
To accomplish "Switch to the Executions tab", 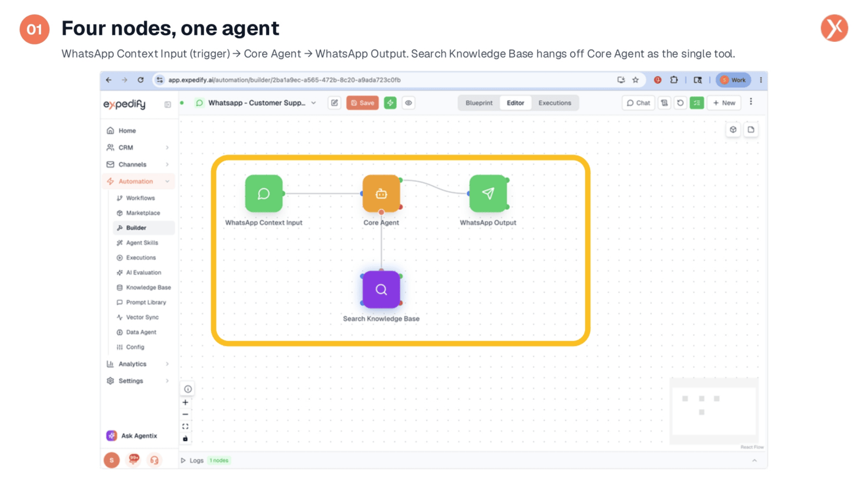I will click(554, 102).
